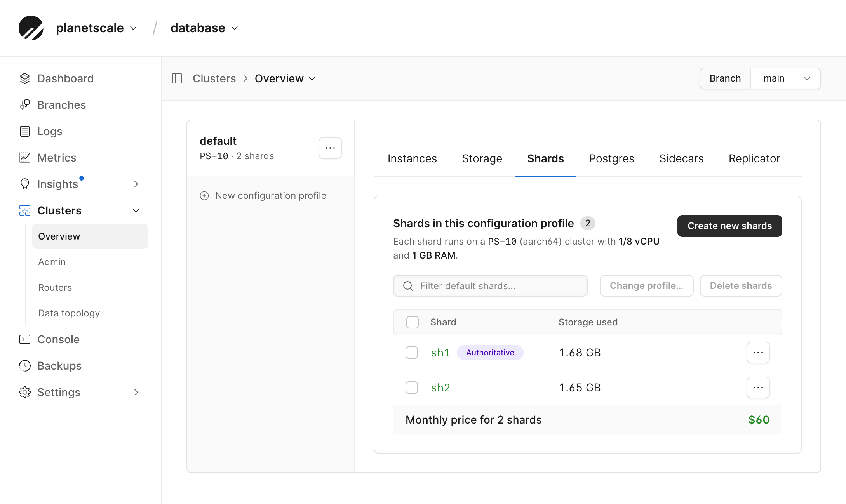Click Create new shards button
846x504 pixels.
point(730,226)
